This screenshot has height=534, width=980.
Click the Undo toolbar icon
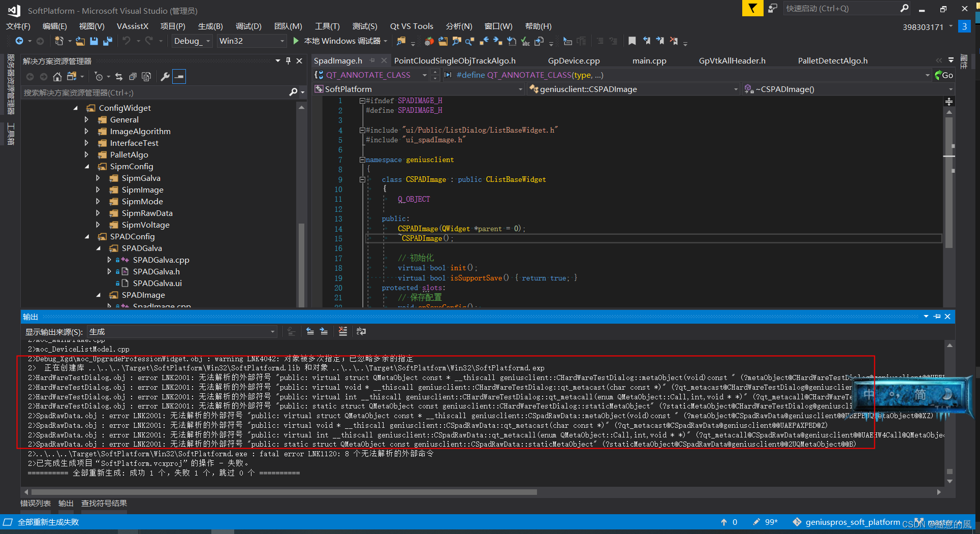127,41
